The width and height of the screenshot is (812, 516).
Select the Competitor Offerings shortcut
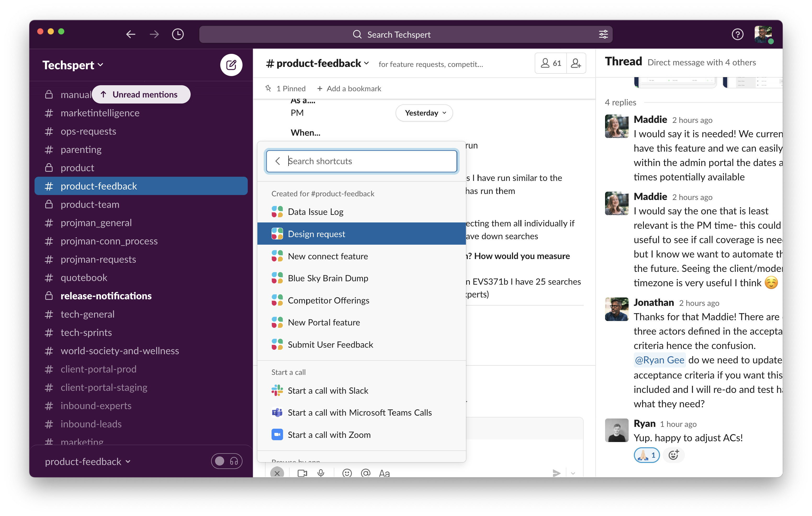362,300
